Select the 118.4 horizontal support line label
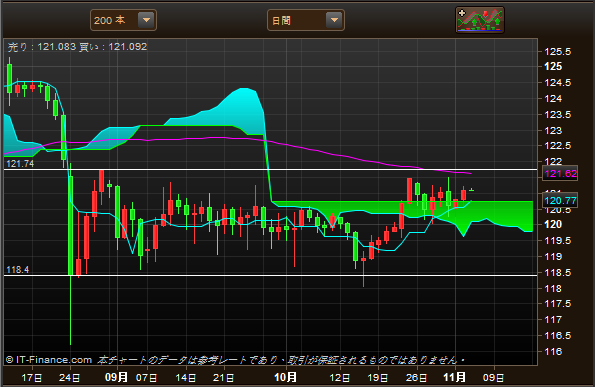595x387 pixels. point(17,270)
